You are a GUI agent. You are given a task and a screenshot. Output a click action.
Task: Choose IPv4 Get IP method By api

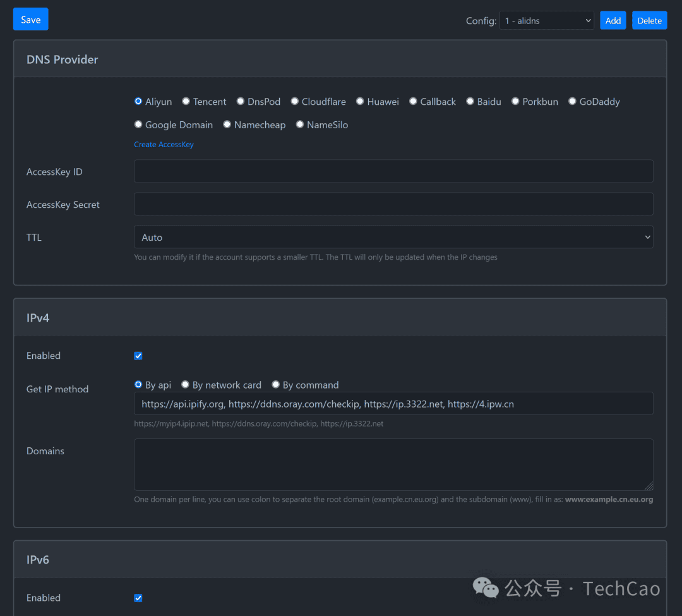[138, 385]
